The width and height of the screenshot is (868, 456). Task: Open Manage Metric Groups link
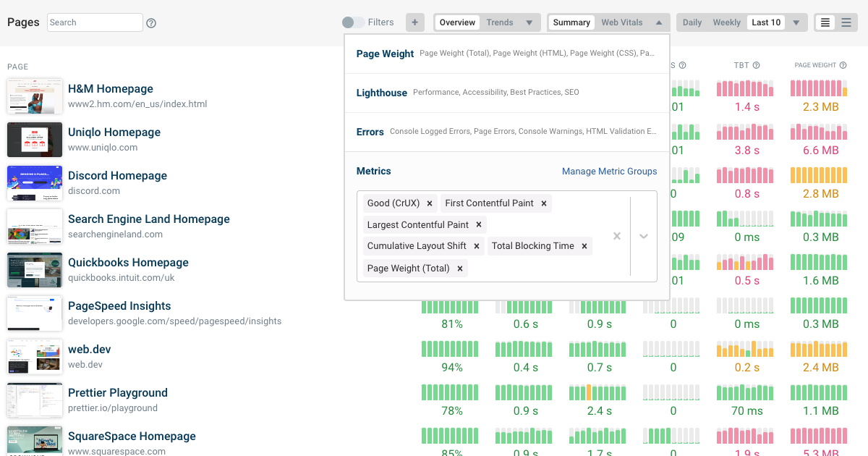coord(610,172)
